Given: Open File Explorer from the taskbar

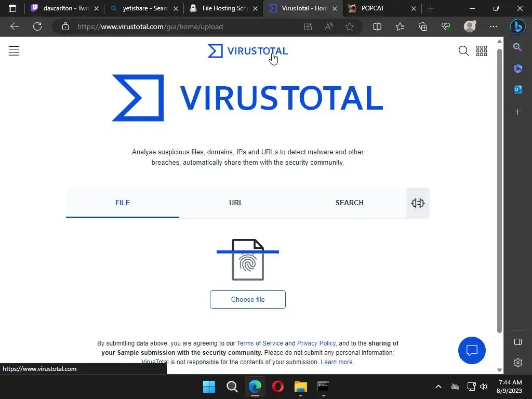Looking at the screenshot, I should click(x=301, y=386).
